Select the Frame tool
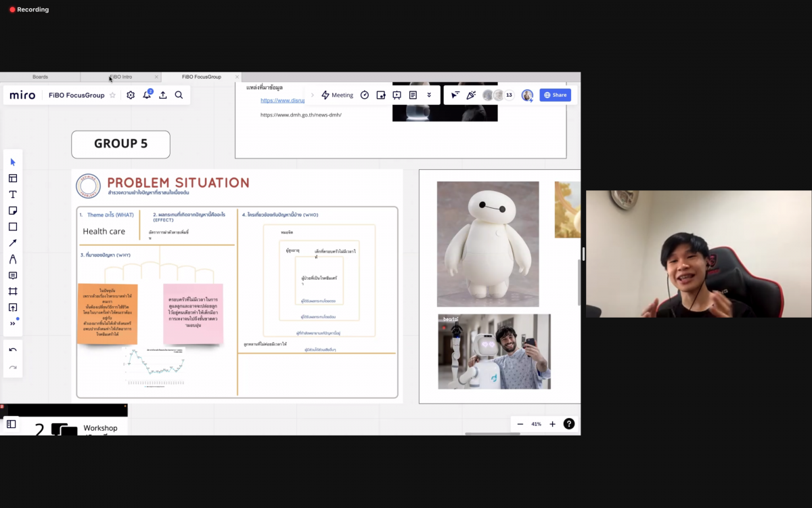This screenshot has width=812, height=508. [12, 291]
